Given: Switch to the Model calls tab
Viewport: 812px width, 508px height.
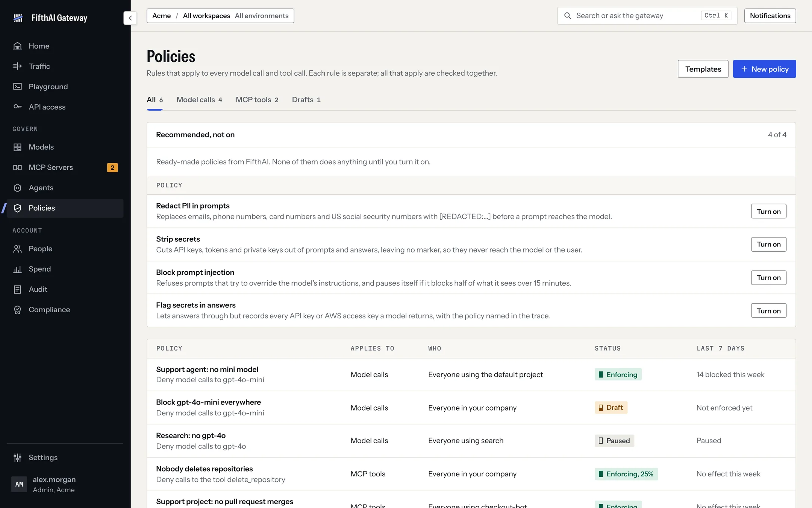Looking at the screenshot, I should pyautogui.click(x=199, y=100).
